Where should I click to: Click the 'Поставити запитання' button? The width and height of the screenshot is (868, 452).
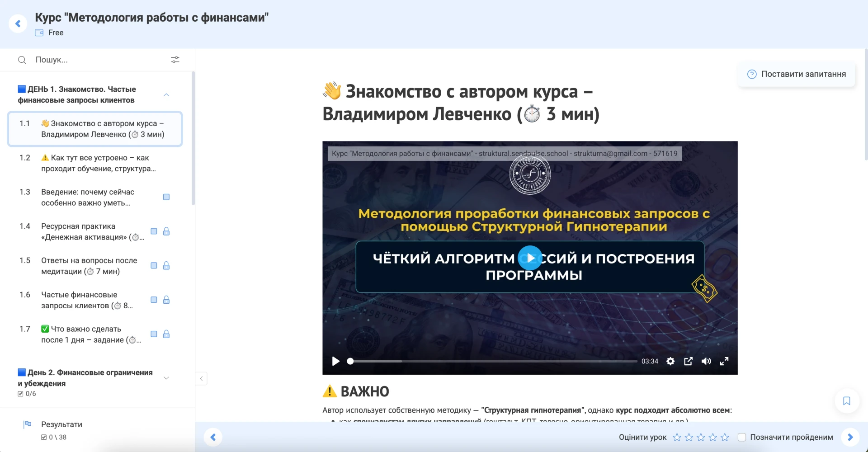click(x=797, y=74)
